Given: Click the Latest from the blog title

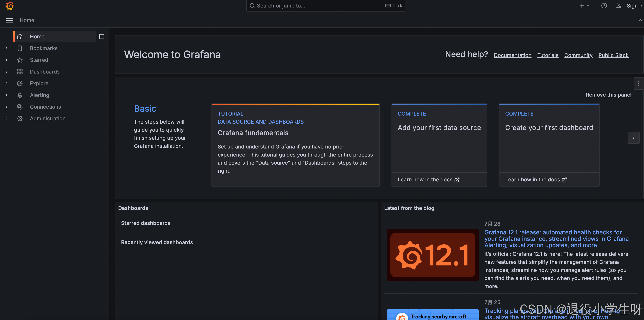Looking at the screenshot, I should pyautogui.click(x=409, y=208).
